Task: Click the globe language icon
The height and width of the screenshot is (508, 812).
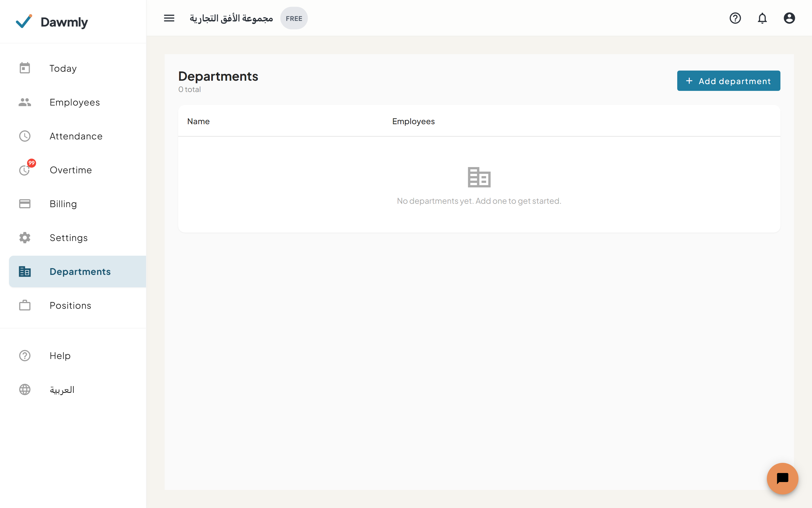Action: pos(25,389)
